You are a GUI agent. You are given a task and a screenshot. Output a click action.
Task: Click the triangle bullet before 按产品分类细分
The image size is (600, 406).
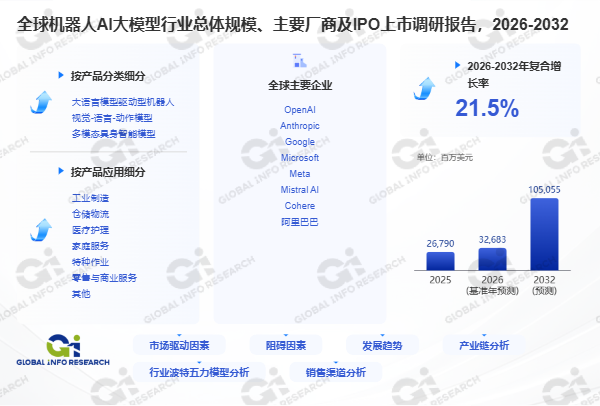tap(60, 75)
